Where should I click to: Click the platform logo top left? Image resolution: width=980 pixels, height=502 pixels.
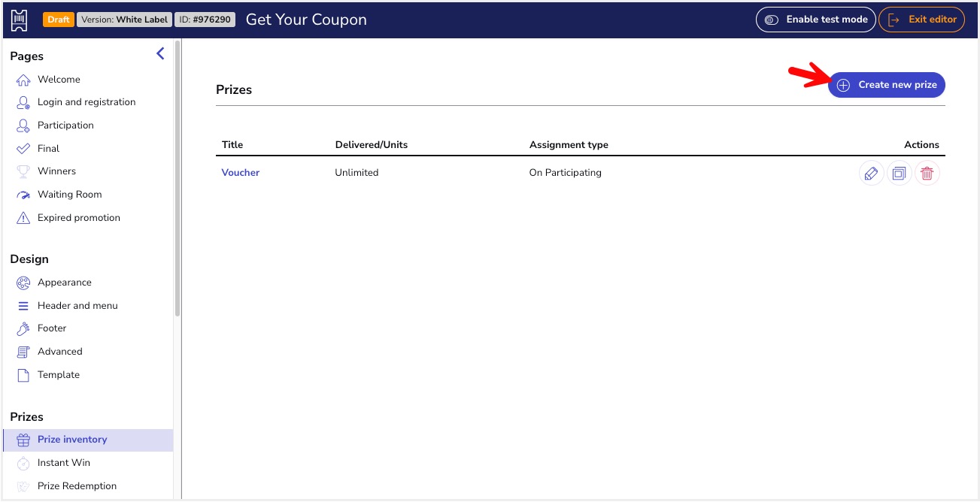point(18,19)
